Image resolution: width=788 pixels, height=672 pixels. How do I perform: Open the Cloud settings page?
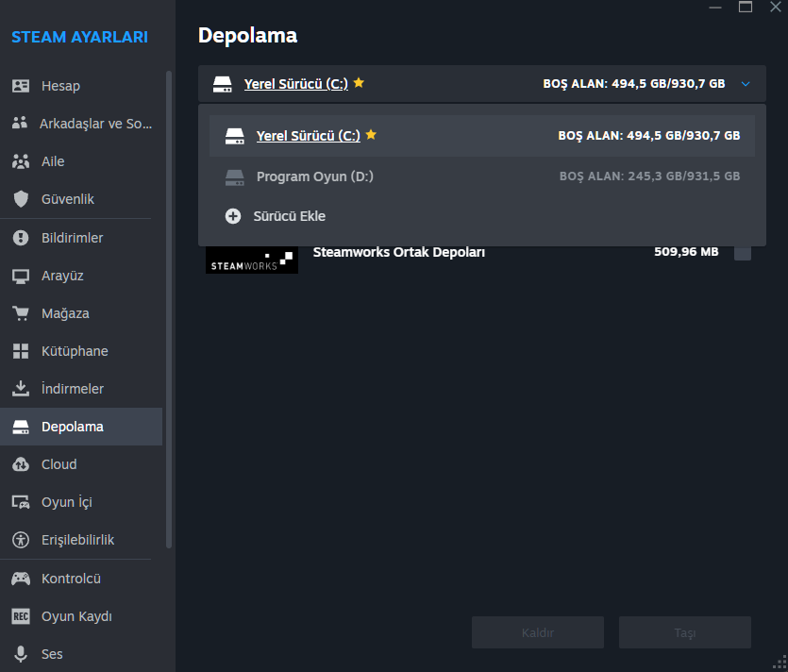pyautogui.click(x=81, y=464)
